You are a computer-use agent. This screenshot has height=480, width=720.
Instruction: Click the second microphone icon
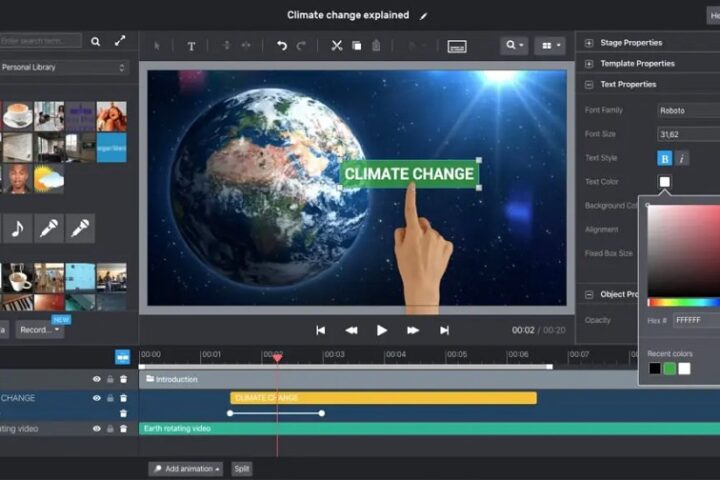click(x=80, y=228)
